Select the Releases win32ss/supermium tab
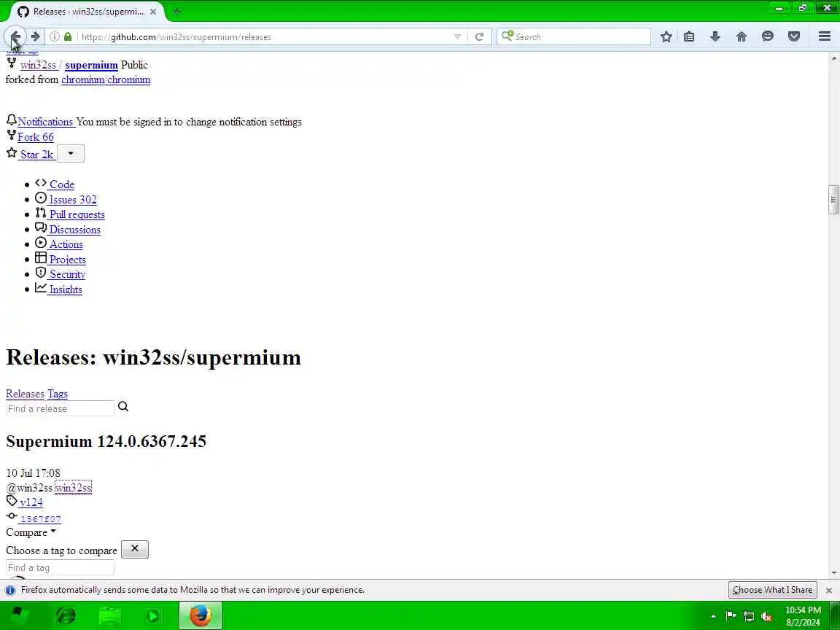Viewport: 840px width, 630px height. click(87, 11)
